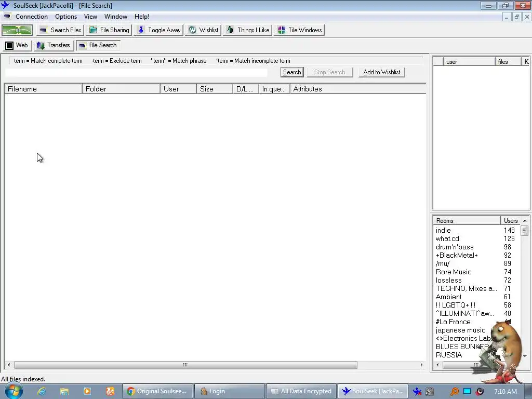Image resolution: width=532 pixels, height=399 pixels.
Task: Open Windows Media Player taskbar icon
Action: 87,392
